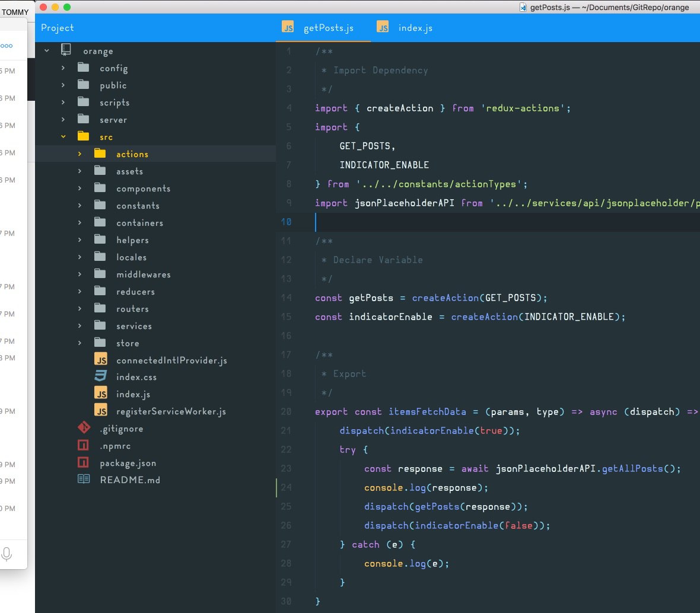Click the git icon beside .gitignore
The width and height of the screenshot is (700, 613).
pyautogui.click(x=84, y=428)
